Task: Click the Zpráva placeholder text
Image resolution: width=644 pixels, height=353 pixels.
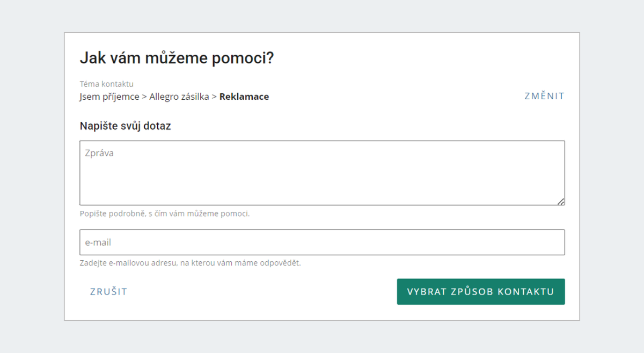Action: [99, 153]
